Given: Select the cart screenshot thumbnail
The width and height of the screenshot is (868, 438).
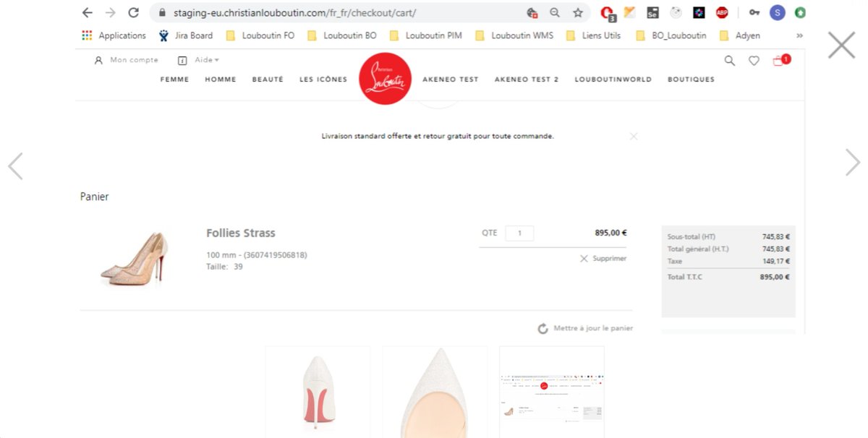Looking at the screenshot, I should pos(552,392).
